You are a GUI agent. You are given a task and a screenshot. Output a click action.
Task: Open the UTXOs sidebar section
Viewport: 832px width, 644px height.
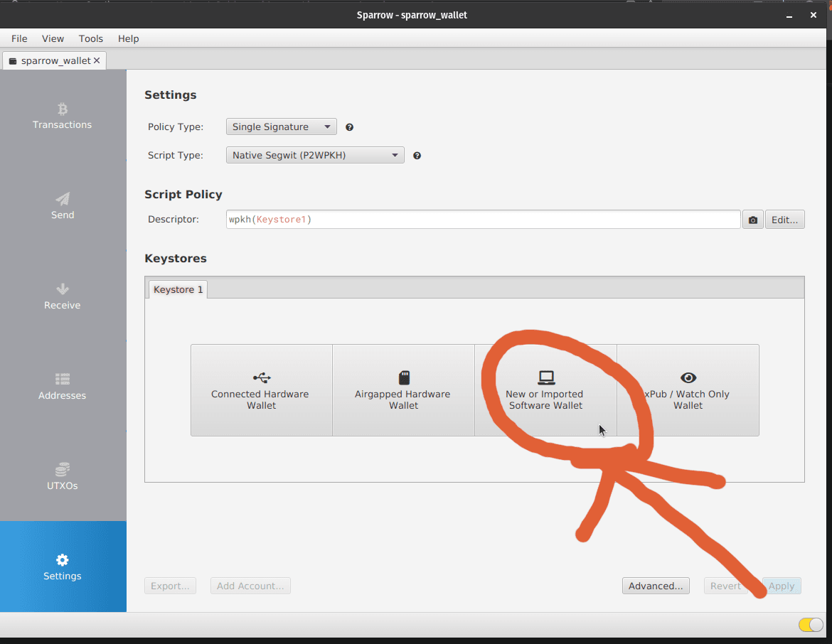63,476
